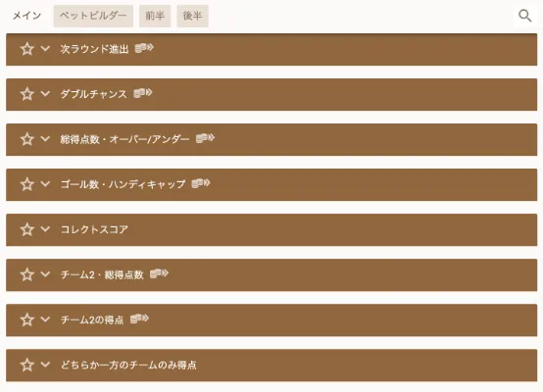Star the どちらか一方のチームのみ得点 market
The image size is (543, 392).
(x=27, y=365)
